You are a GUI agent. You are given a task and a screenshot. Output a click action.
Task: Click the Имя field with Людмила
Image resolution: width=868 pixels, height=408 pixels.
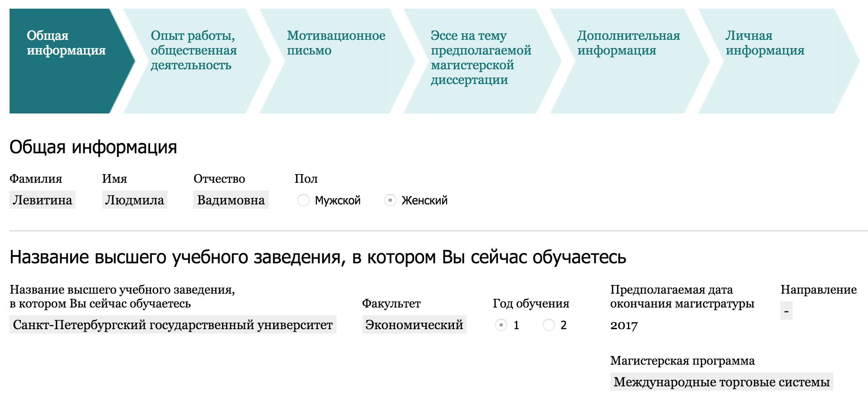click(x=134, y=200)
